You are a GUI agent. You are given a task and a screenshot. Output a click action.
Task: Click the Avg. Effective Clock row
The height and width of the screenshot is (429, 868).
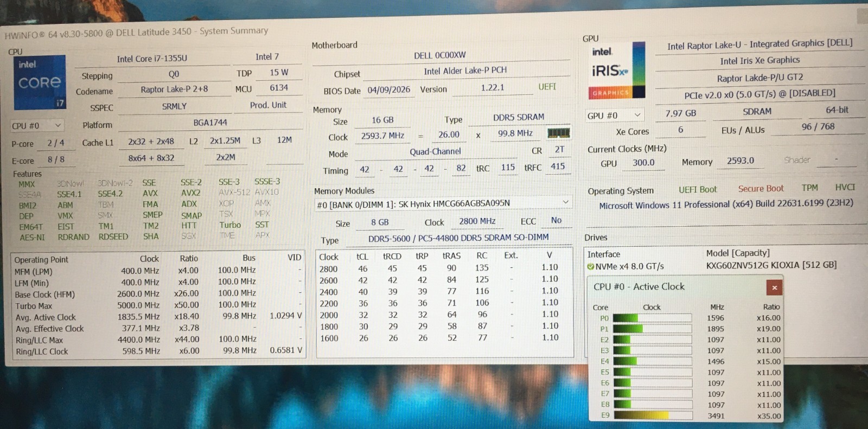(x=158, y=328)
